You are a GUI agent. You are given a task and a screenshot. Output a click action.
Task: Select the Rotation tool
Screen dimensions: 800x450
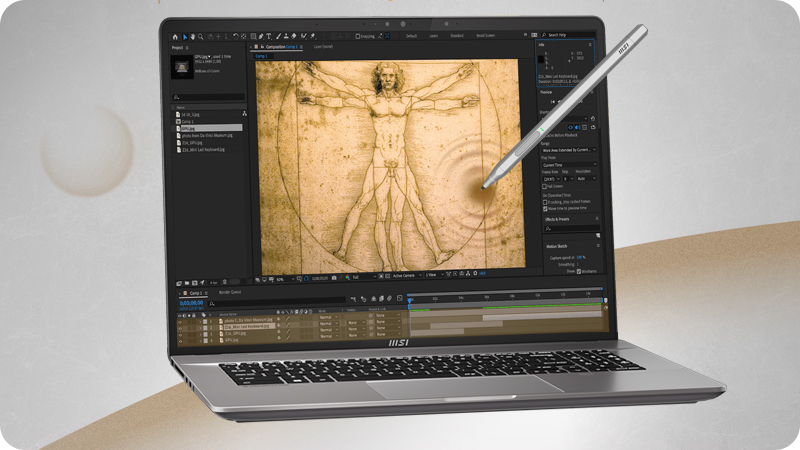click(x=235, y=37)
